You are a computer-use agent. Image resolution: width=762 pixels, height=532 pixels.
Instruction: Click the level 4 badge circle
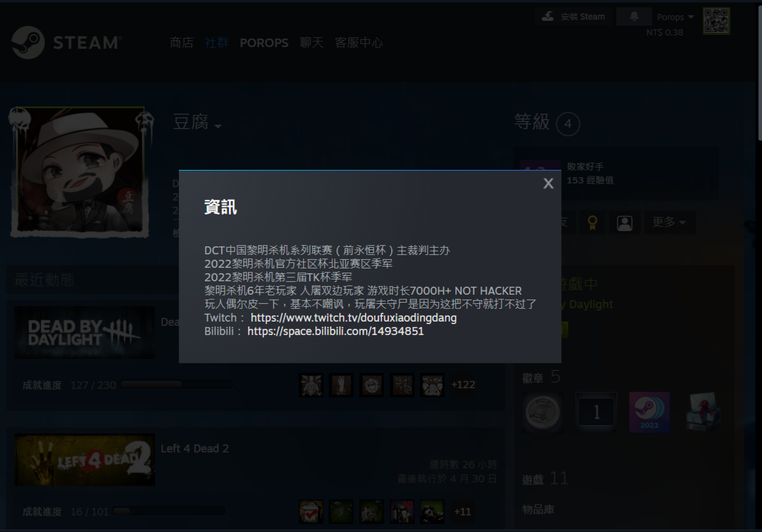point(568,125)
